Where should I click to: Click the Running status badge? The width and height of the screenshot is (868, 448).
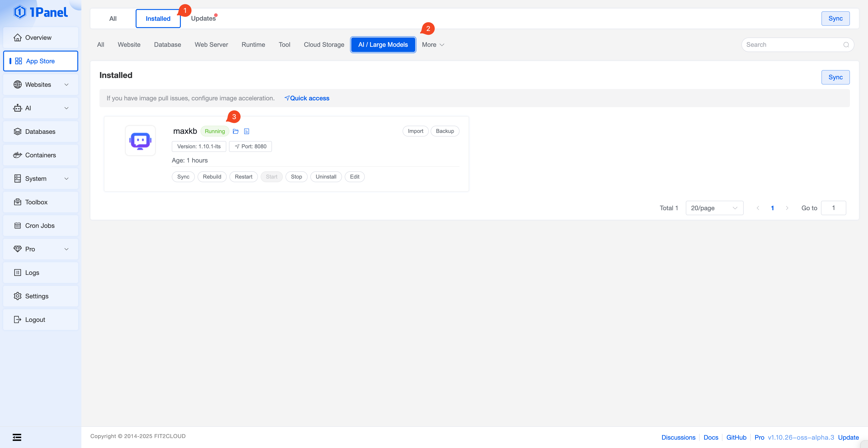point(215,131)
